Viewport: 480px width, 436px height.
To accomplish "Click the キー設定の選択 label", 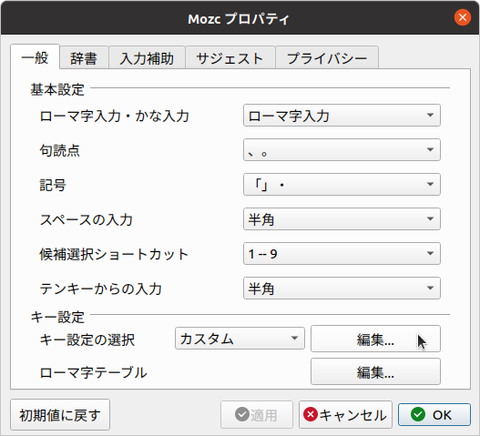I will click(87, 340).
